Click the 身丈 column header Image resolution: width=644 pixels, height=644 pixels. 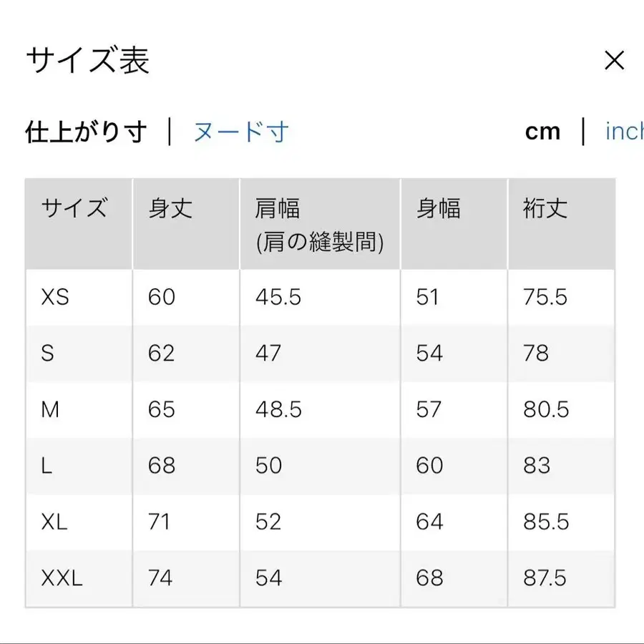tap(170, 208)
